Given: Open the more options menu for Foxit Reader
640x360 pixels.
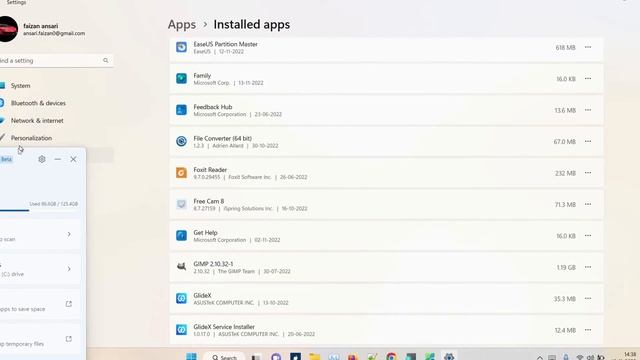Looking at the screenshot, I should (588, 173).
